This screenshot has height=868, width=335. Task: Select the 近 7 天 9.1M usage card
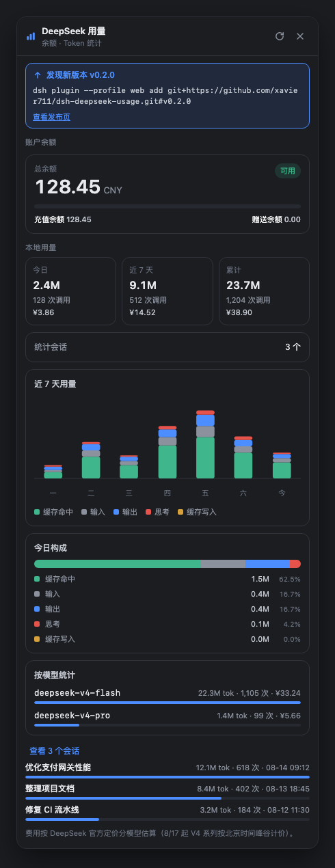167,291
